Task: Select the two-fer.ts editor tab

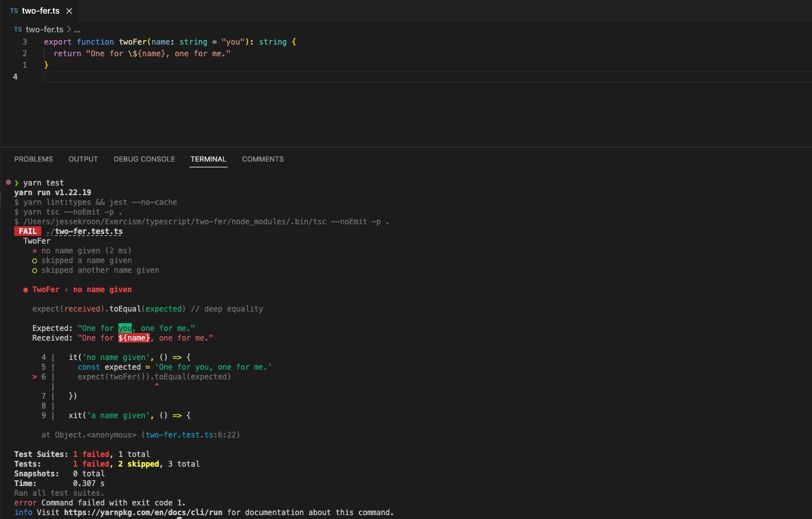Action: point(41,11)
